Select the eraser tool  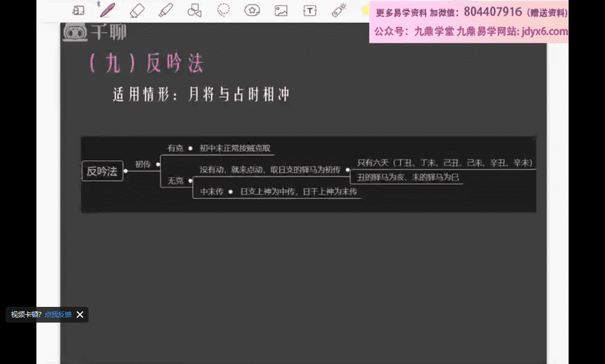[x=137, y=10]
